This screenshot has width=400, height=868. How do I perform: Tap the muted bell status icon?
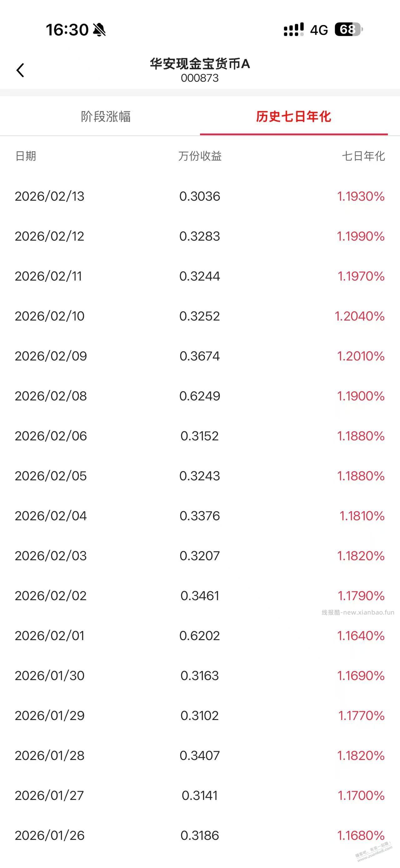point(99,30)
